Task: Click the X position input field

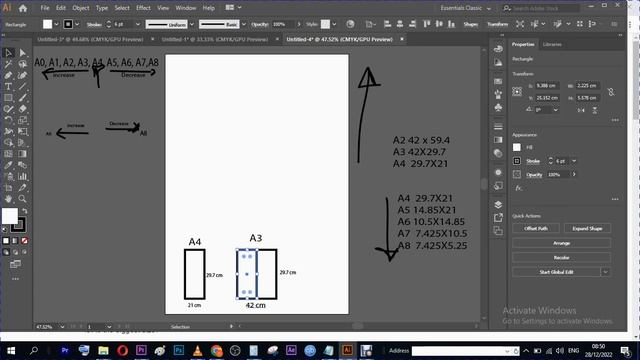Action: point(547,86)
